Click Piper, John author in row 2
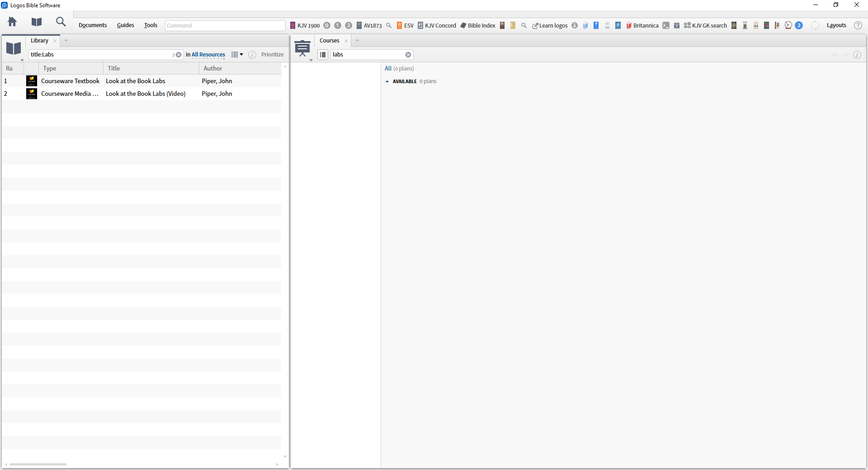This screenshot has width=868, height=470. (x=217, y=94)
